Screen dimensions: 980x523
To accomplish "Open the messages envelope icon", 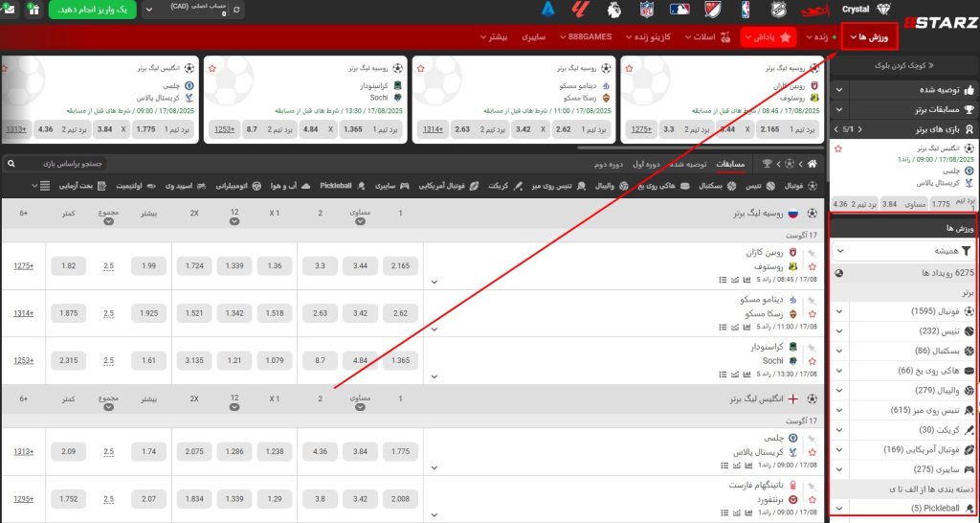I will coord(8,10).
